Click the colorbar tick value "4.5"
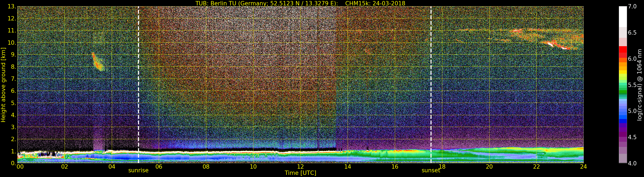The image size is (644, 177). click(632, 137)
